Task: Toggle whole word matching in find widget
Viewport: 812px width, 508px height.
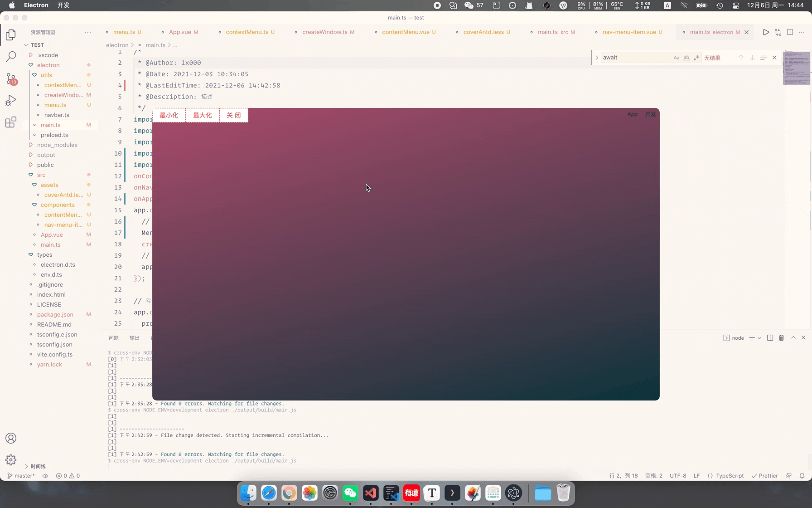Action: tap(686, 58)
